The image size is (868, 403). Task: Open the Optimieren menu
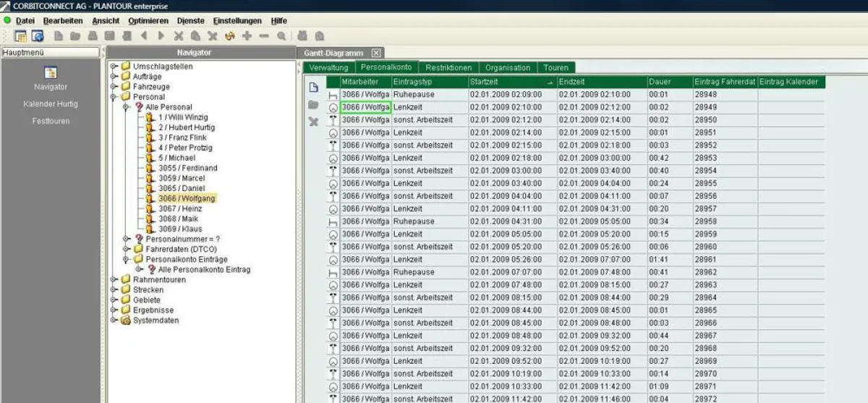click(x=148, y=21)
